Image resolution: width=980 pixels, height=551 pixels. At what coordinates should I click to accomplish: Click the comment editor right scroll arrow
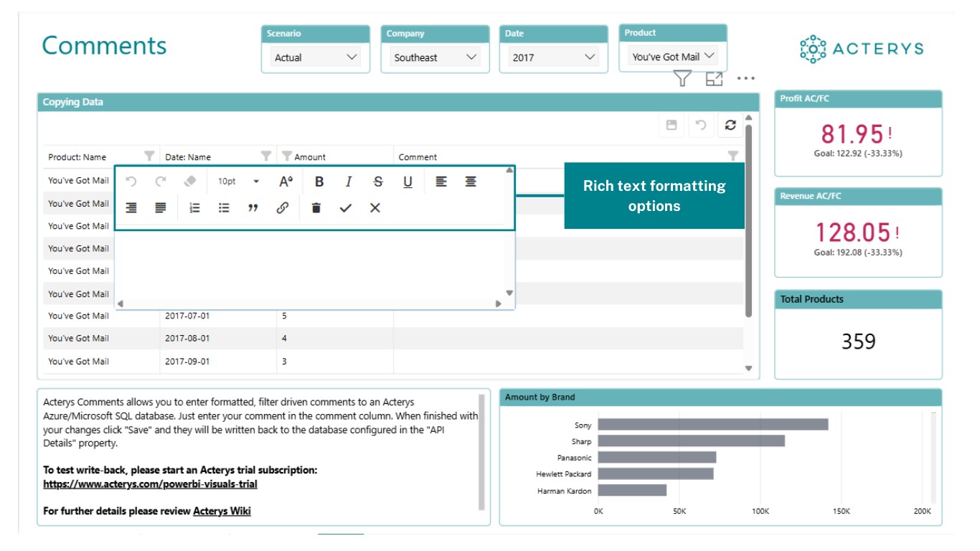[498, 303]
